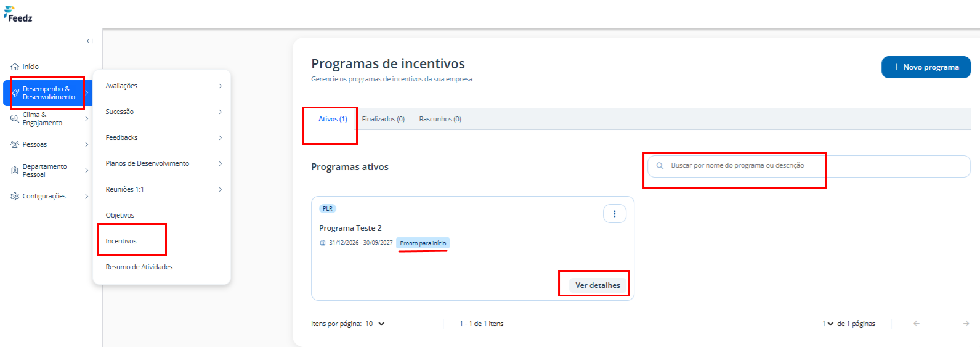Click the program search input field
This screenshot has width=980, height=347.
(x=808, y=166)
